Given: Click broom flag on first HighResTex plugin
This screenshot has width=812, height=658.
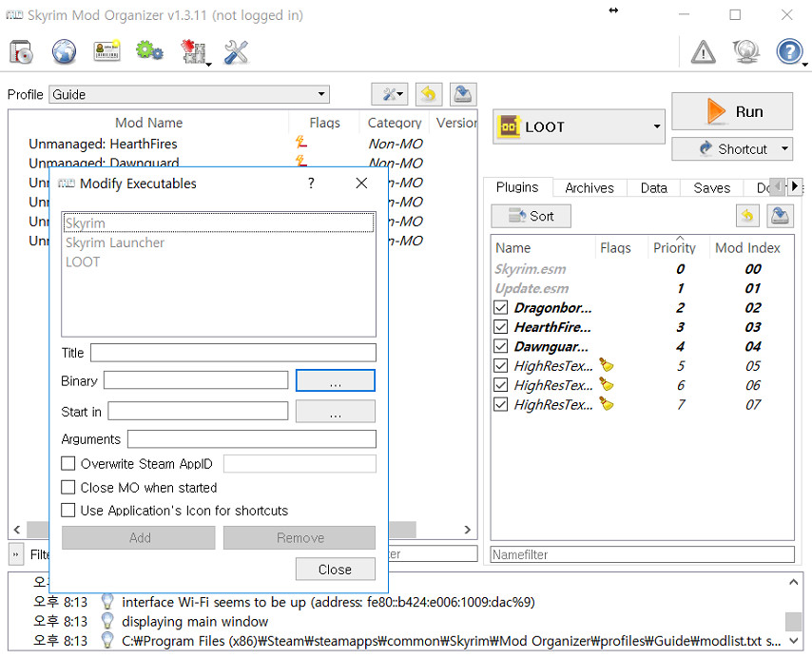Looking at the screenshot, I should click(x=607, y=365).
